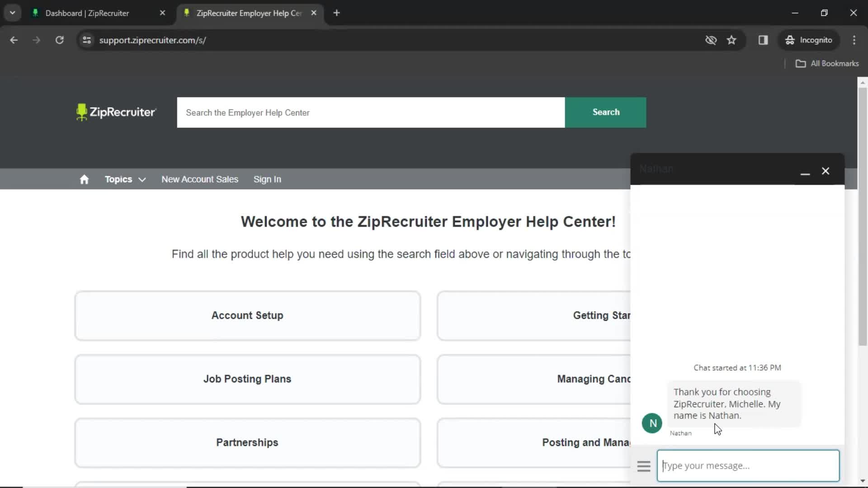Open the All Bookmarks folder

[827, 64]
